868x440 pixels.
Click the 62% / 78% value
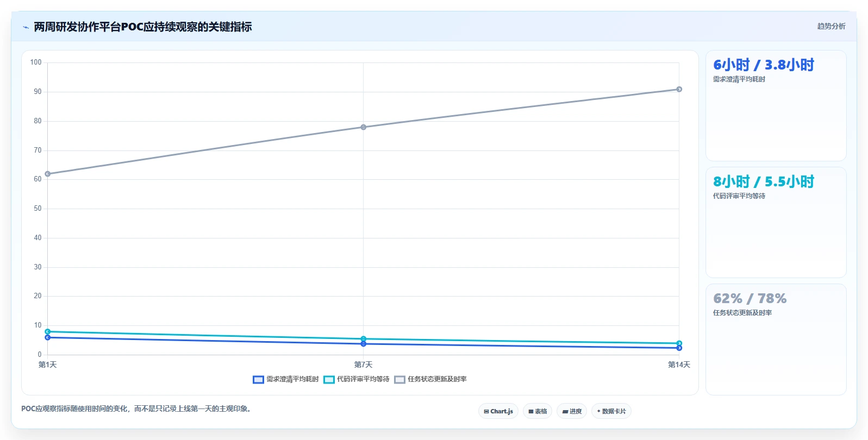(x=750, y=299)
